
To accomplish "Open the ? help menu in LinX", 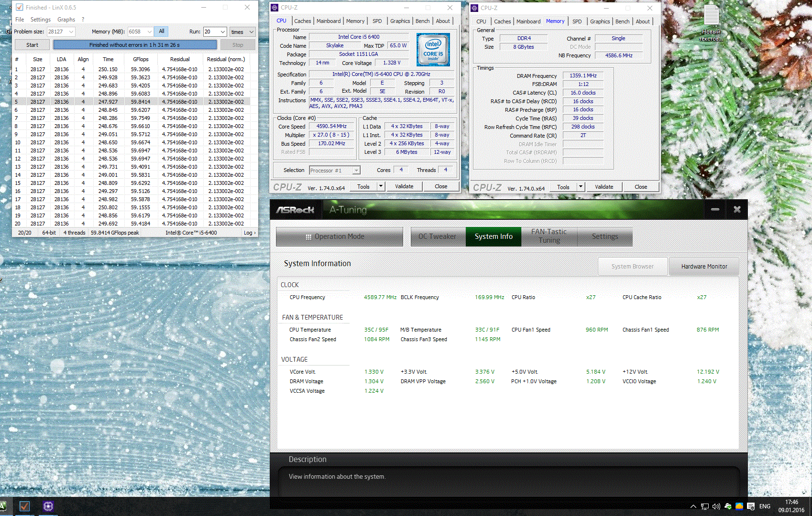I will [x=83, y=20].
